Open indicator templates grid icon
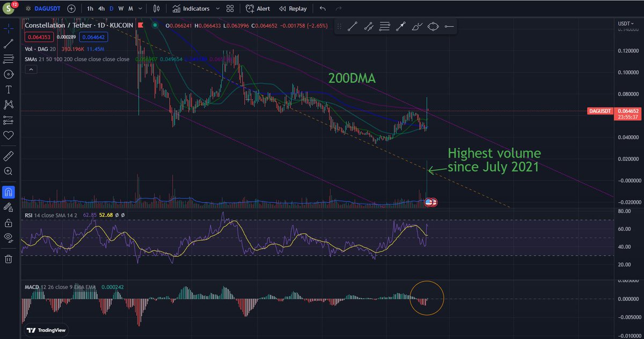The height and width of the screenshot is (339, 644). [230, 9]
